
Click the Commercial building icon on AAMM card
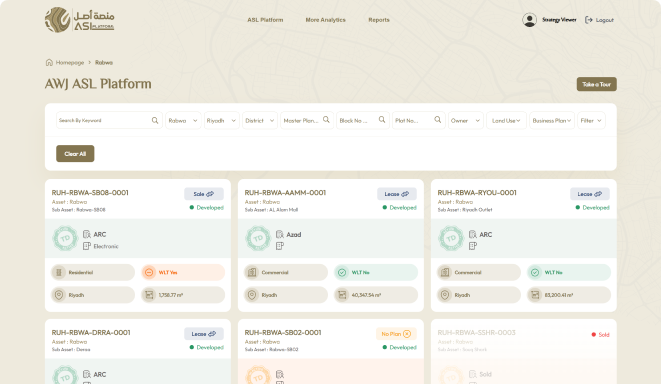[x=252, y=272]
